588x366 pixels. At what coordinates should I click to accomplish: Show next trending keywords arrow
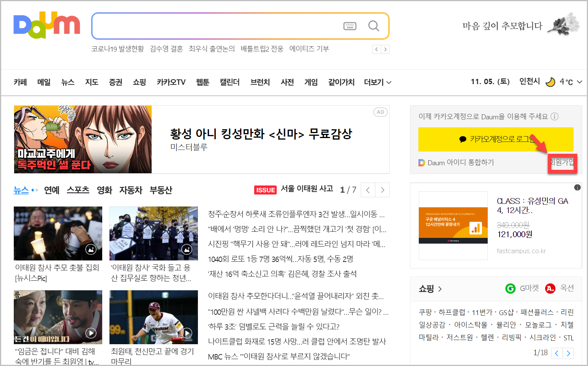tap(385, 49)
